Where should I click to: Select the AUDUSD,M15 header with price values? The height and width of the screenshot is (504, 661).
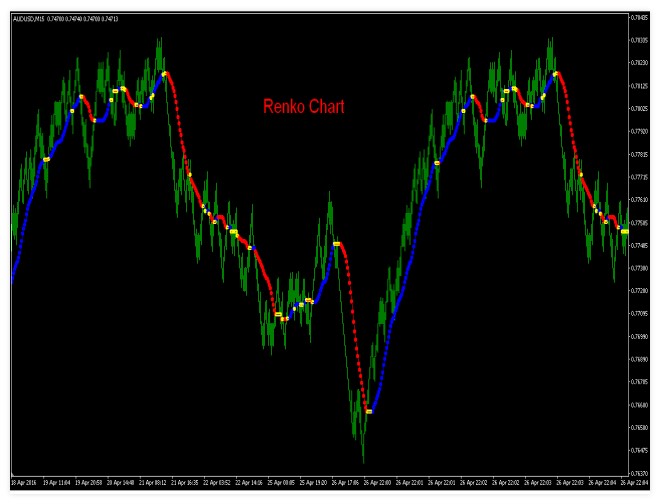click(x=66, y=19)
